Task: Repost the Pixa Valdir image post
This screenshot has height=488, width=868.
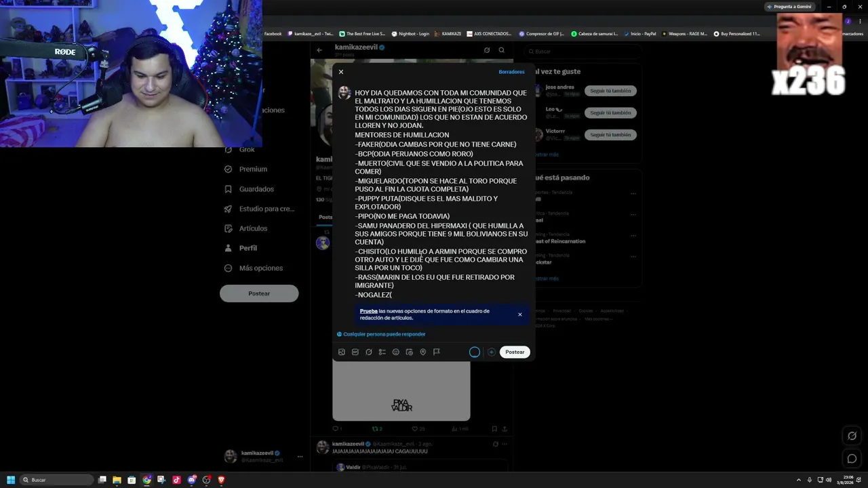Action: [x=377, y=429]
